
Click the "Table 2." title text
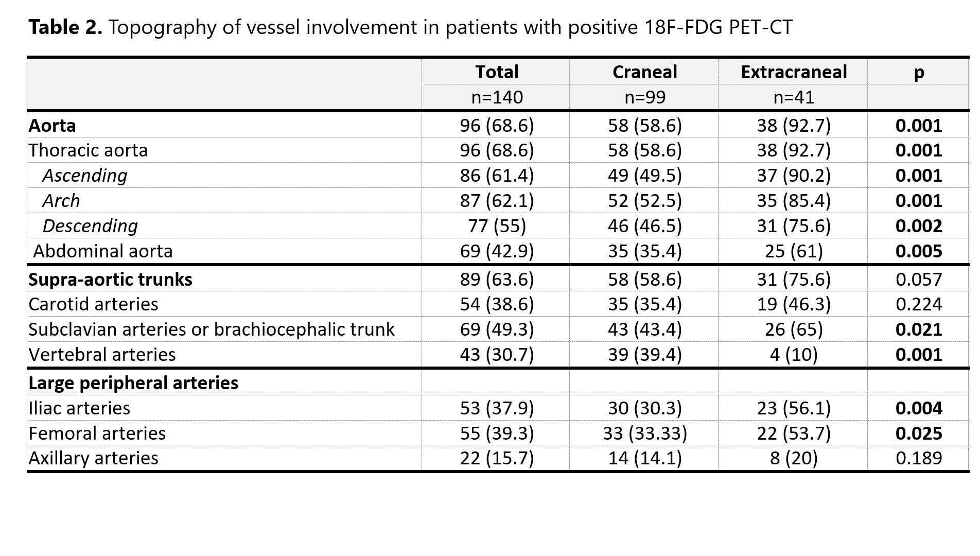pyautogui.click(x=65, y=27)
